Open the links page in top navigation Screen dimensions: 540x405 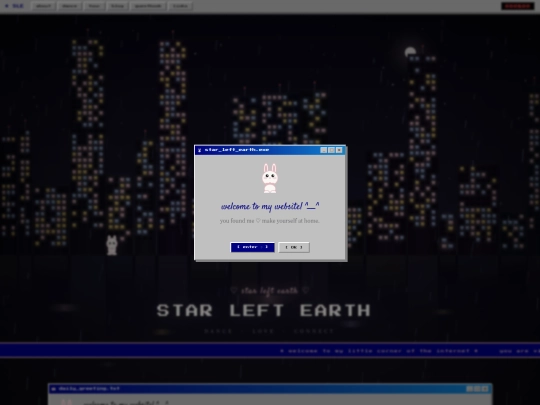tap(180, 6)
